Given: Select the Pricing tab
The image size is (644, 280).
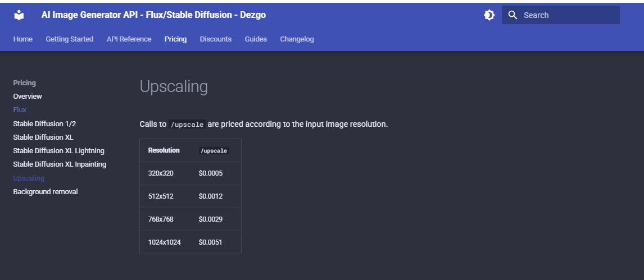Looking at the screenshot, I should pos(175,39).
